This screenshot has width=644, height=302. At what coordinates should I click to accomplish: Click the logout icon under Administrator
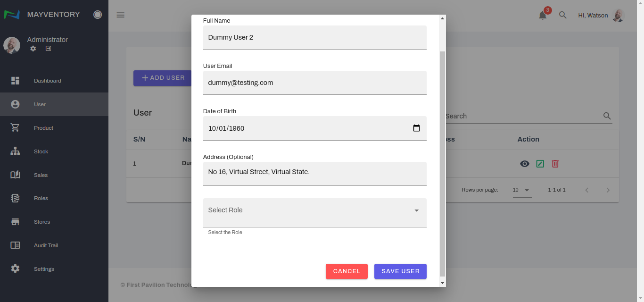48,49
